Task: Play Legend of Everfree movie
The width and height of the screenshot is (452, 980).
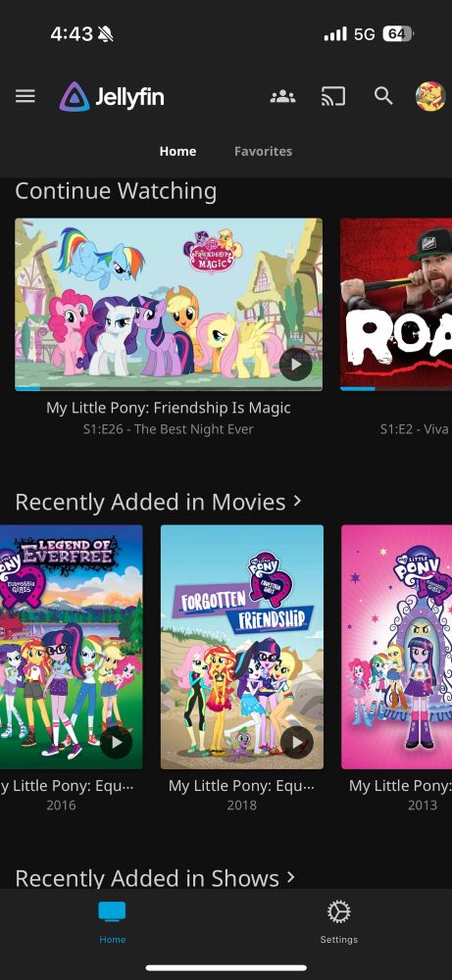Action: 116,742
